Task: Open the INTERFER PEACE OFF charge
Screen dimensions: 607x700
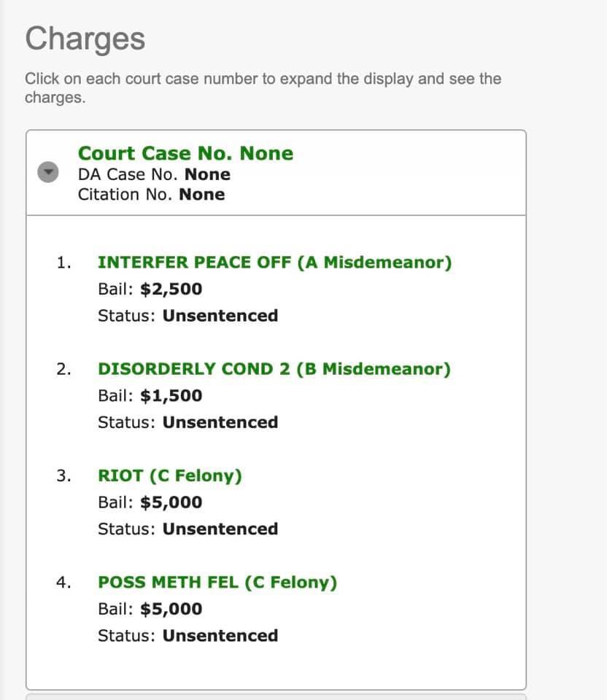Action: point(274,262)
